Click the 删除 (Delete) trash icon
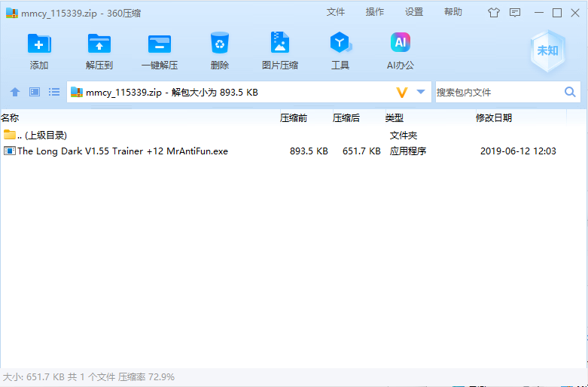588x387 pixels. (x=219, y=43)
